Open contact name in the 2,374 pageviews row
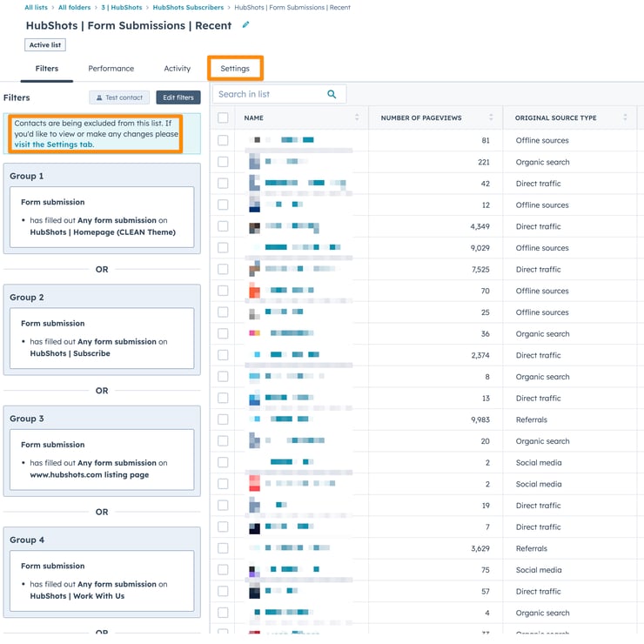 point(292,354)
